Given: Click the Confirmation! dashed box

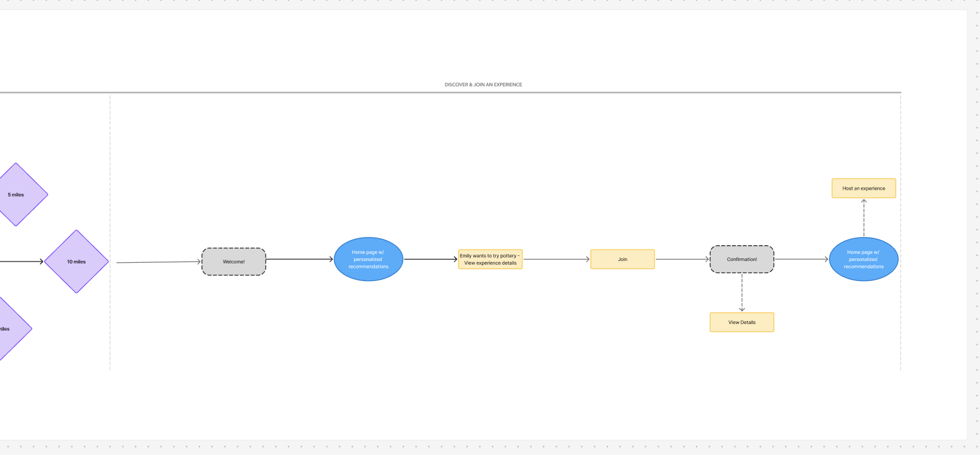Looking at the screenshot, I should tap(742, 259).
